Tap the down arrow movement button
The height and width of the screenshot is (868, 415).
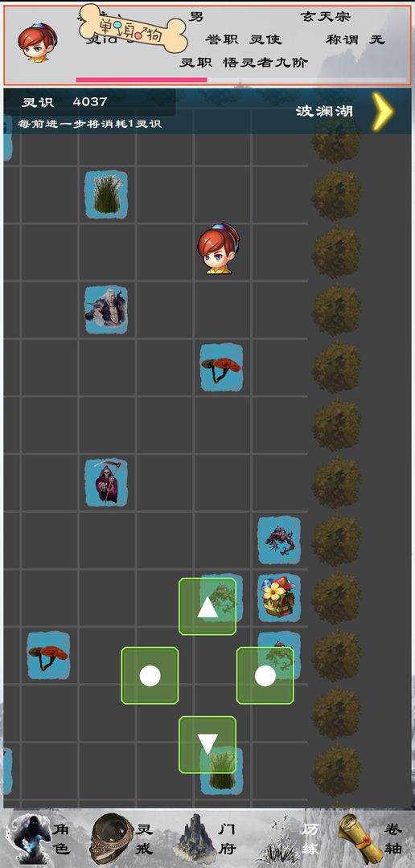(x=207, y=744)
